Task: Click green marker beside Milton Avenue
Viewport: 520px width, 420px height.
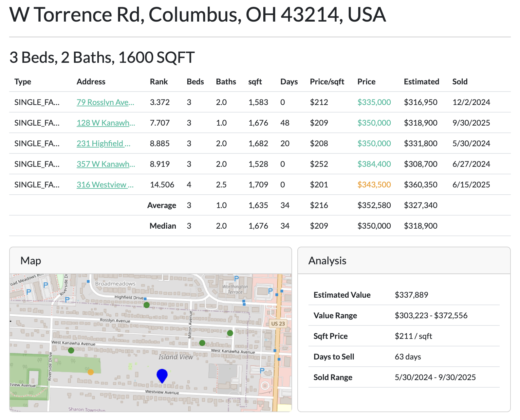Action: (202, 343)
